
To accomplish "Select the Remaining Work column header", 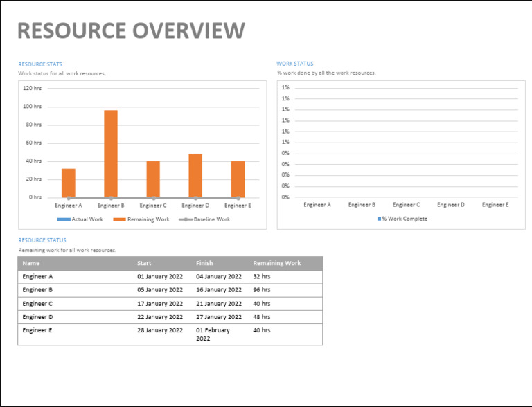I will (276, 263).
